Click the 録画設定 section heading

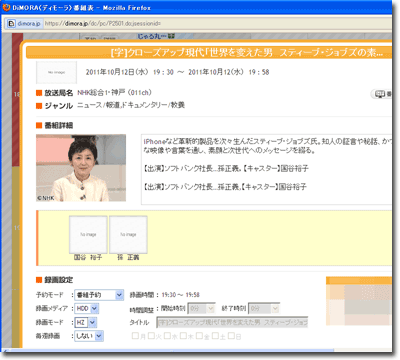(59, 280)
